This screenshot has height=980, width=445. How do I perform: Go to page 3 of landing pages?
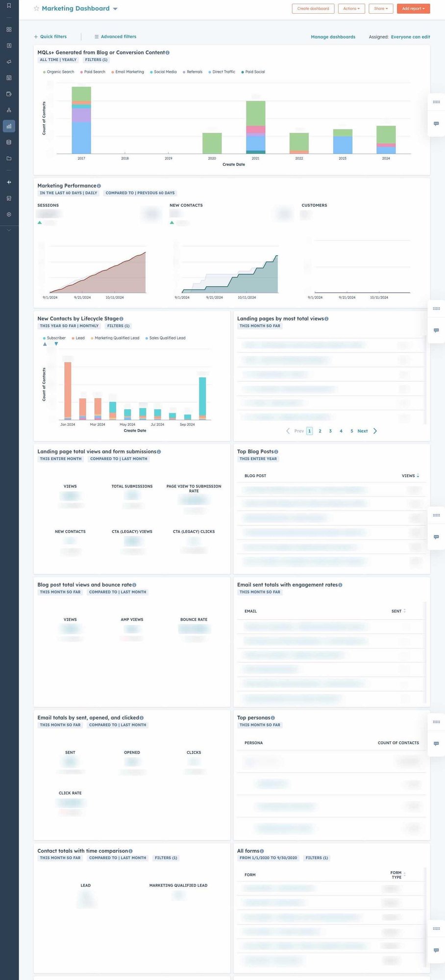tap(330, 431)
